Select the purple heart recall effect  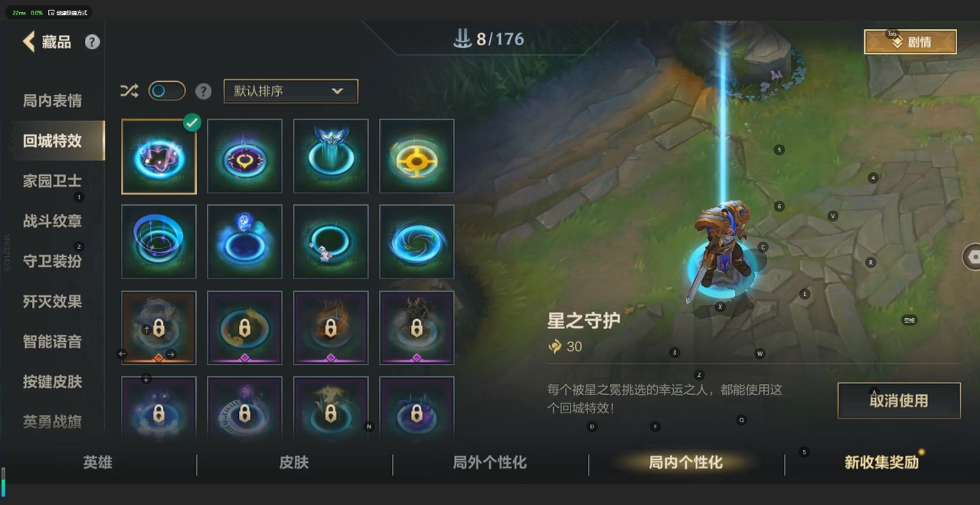pyautogui.click(x=245, y=156)
